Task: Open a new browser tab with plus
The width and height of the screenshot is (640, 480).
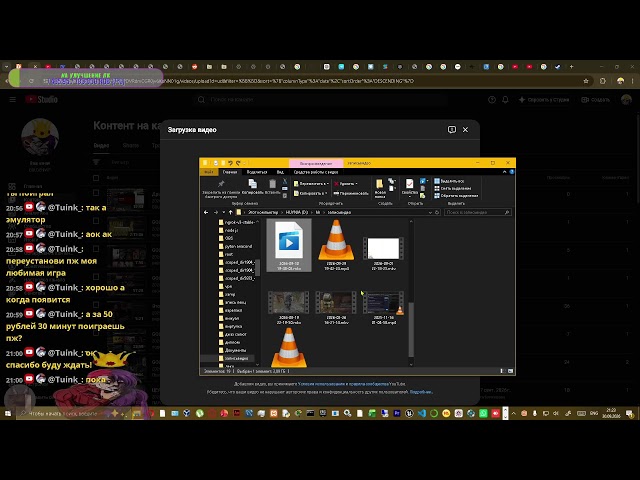Action: [571, 67]
